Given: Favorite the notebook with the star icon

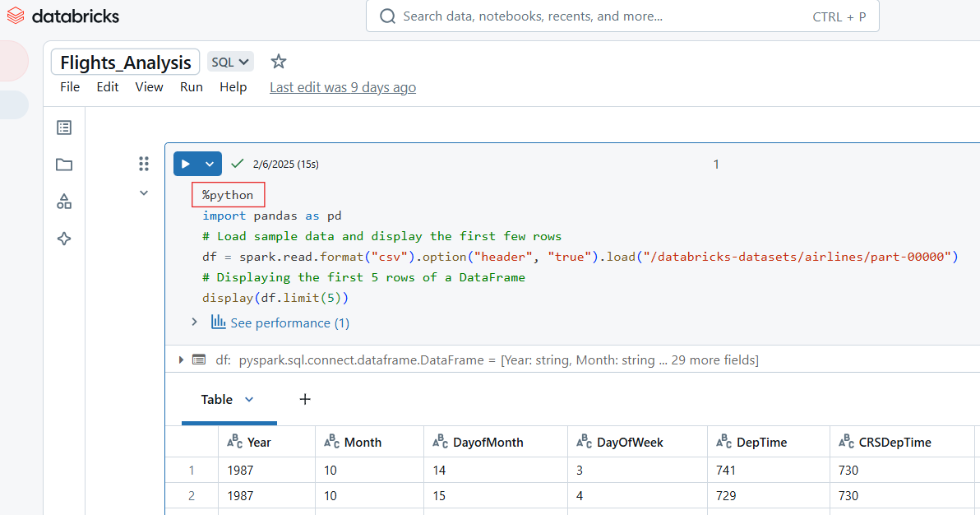Looking at the screenshot, I should pos(278,62).
